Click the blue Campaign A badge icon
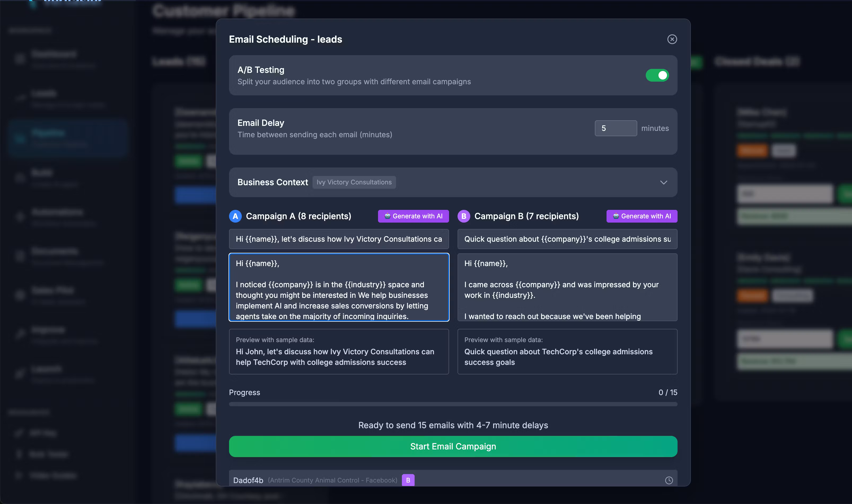 [x=235, y=216]
